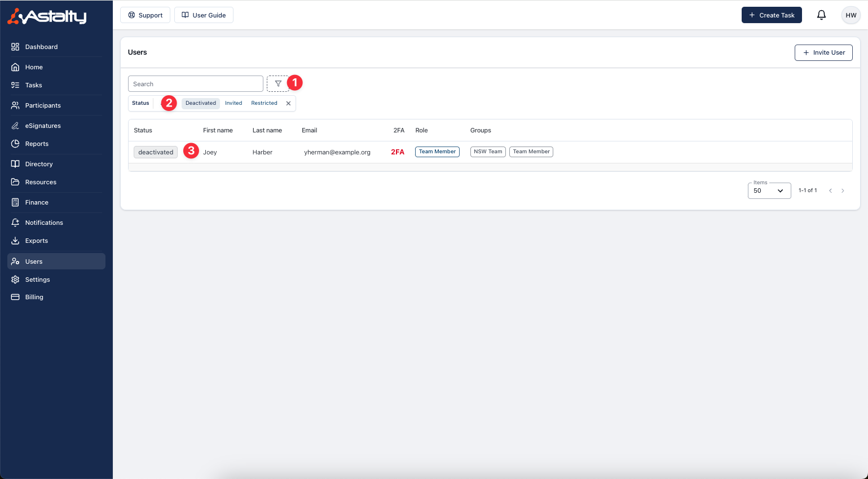This screenshot has height=479, width=868.
Task: Expand the Items per page dropdown
Action: click(769, 190)
